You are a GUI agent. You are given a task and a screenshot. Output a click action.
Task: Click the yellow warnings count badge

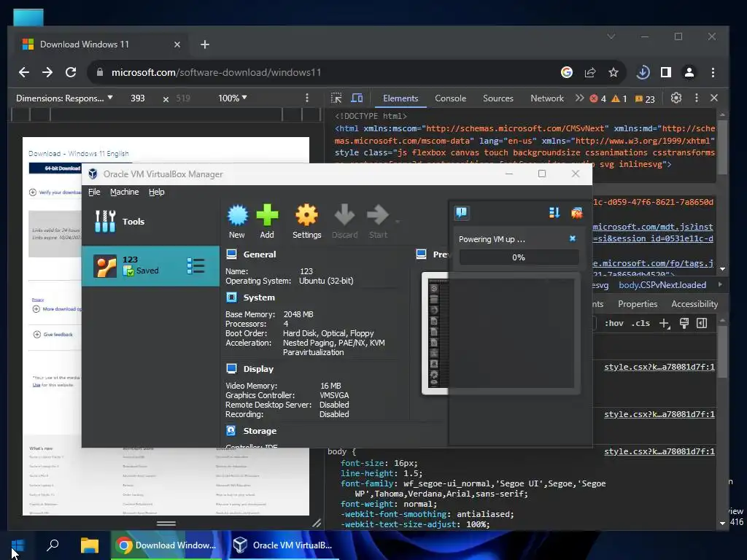coord(619,98)
